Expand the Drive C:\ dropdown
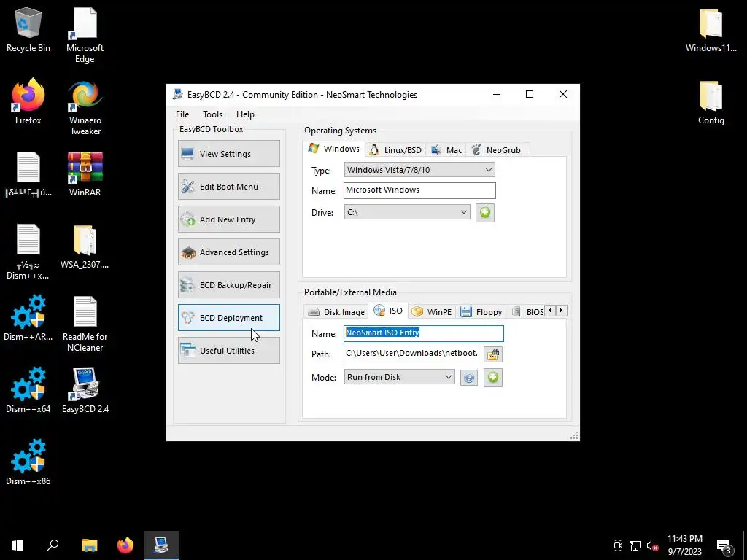 tap(407, 212)
